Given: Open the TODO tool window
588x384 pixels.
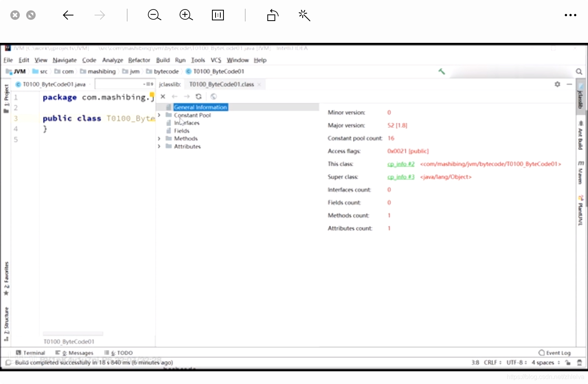Looking at the screenshot, I should (x=118, y=353).
